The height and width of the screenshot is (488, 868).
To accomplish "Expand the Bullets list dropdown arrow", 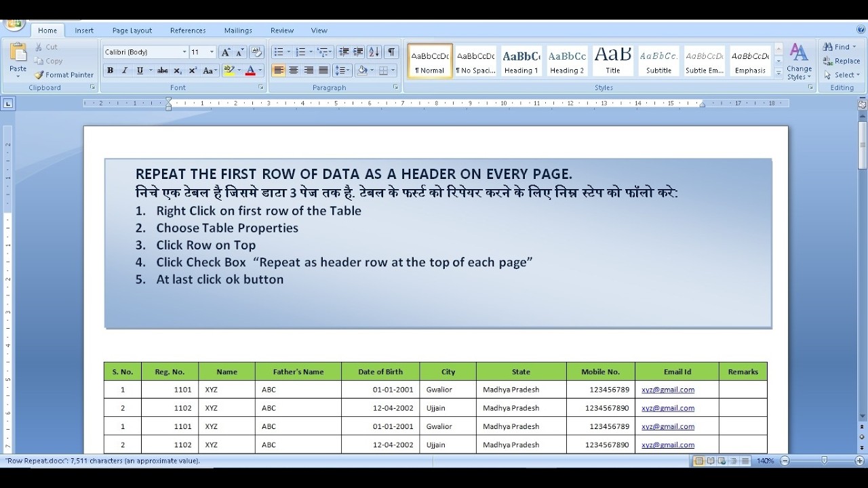I will (288, 52).
